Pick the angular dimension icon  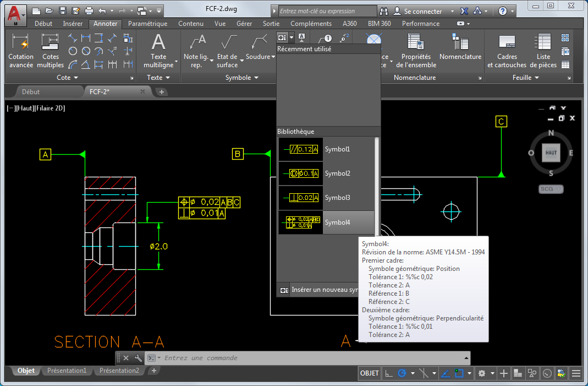(86, 64)
